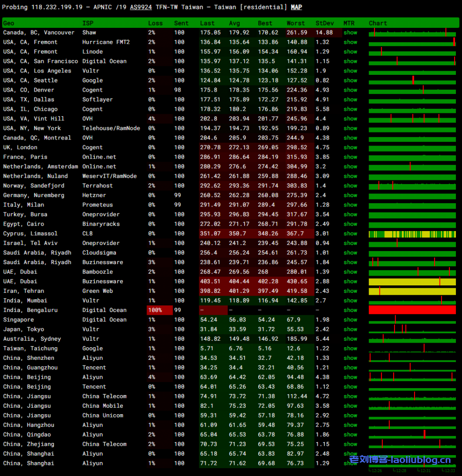Viewport: 462px width, 476px height.
Task: Click the striped chart for Cyprus Limassol
Action: [412, 234]
